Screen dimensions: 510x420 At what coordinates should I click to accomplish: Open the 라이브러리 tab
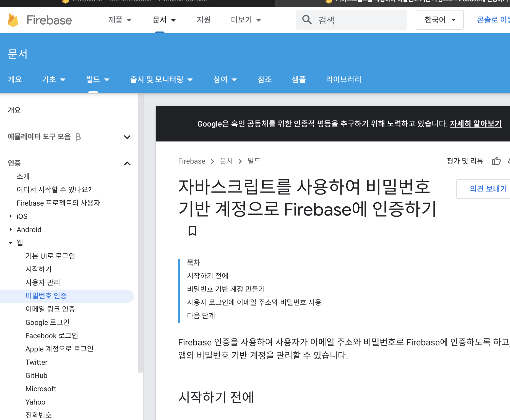click(x=344, y=80)
